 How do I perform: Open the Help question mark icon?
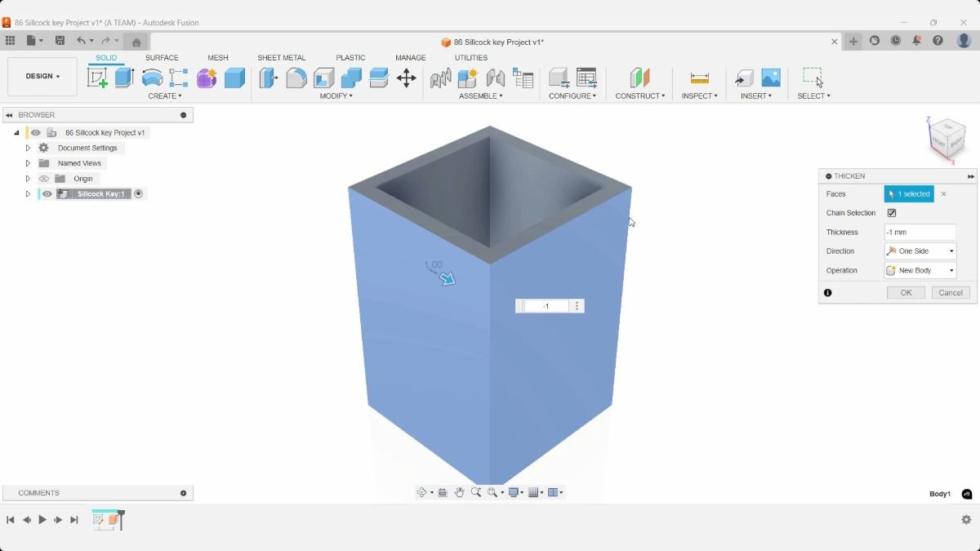tap(938, 41)
